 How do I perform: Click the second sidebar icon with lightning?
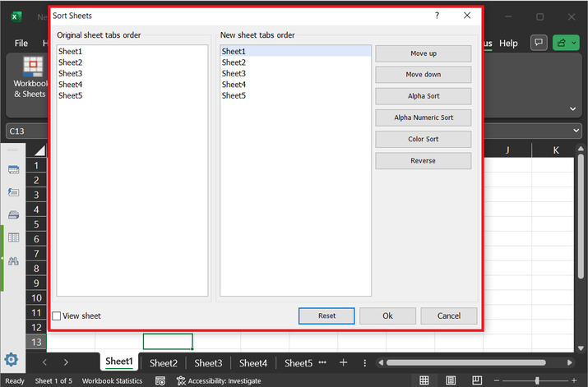coord(13,192)
